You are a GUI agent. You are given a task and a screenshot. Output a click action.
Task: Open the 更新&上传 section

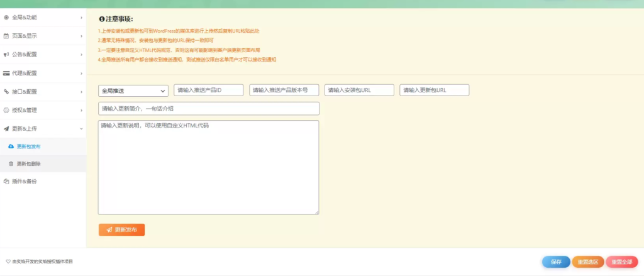(x=43, y=128)
